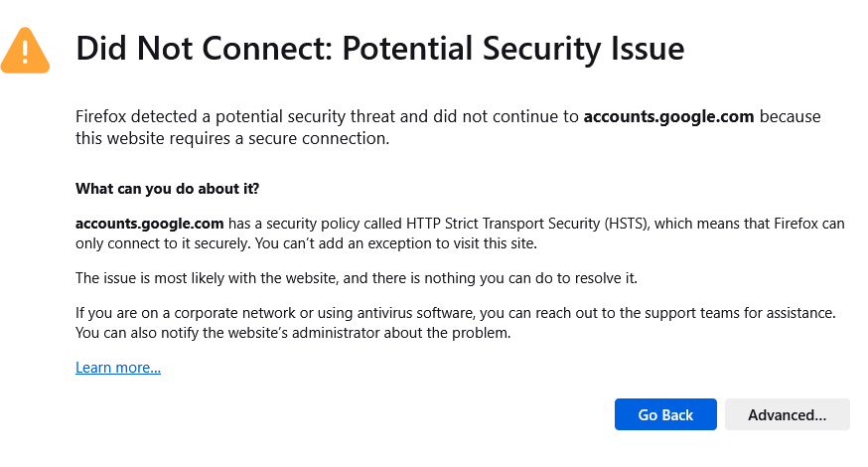Image resolution: width=868 pixels, height=467 pixels.
Task: Click 'Potential Security Issue' in the heading
Action: tap(513, 49)
